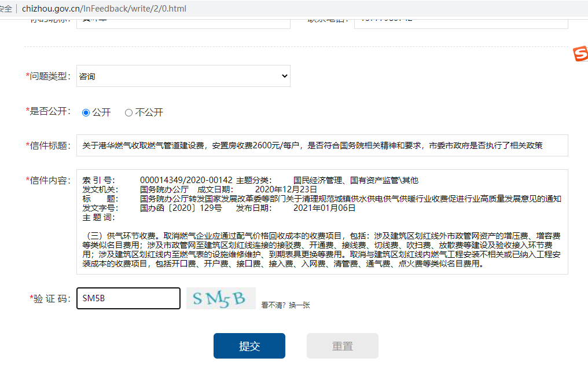Select the 公开 radio button
This screenshot has width=588, height=369.
tap(86, 112)
